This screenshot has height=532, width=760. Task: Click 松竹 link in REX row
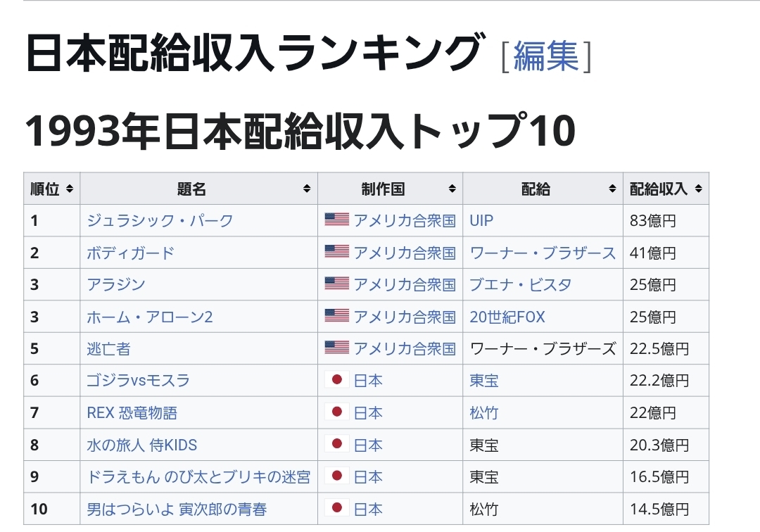483,413
